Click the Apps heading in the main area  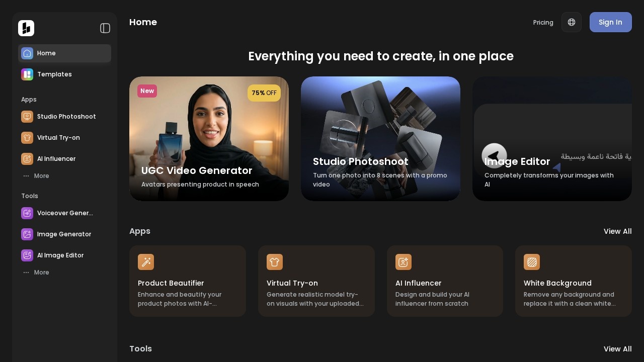click(140, 231)
